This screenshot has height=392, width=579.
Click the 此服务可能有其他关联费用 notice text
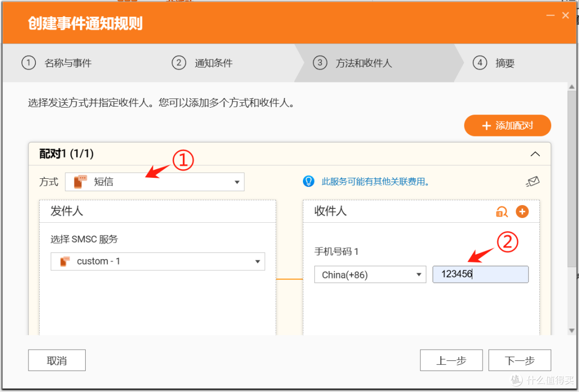[x=375, y=182]
